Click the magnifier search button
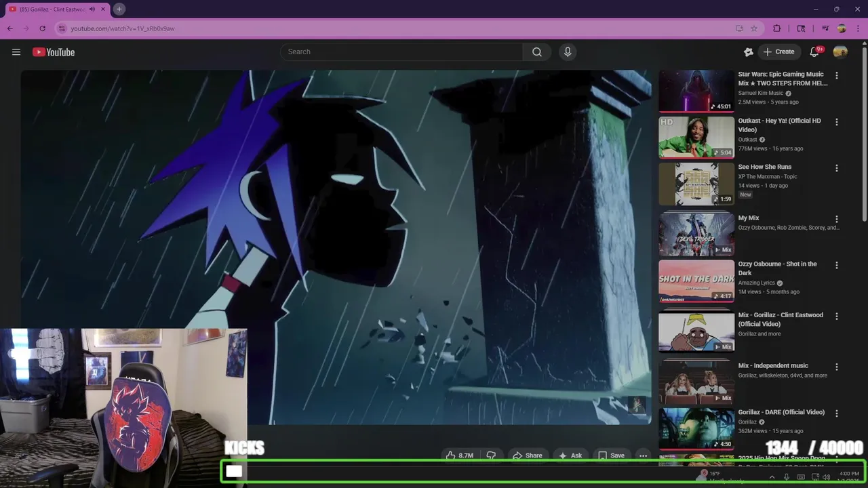The width and height of the screenshot is (868, 488). click(x=537, y=52)
